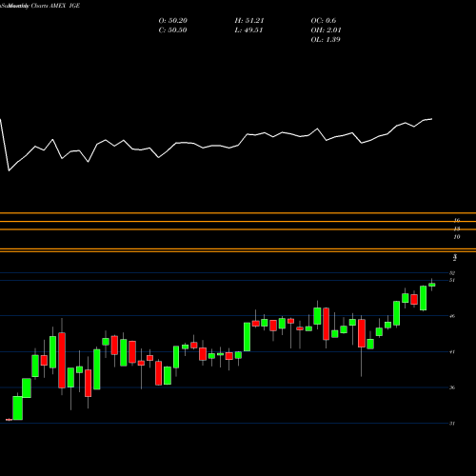Click the OH: 2.01 reading
The height and width of the screenshot is (476, 476).
click(326, 30)
